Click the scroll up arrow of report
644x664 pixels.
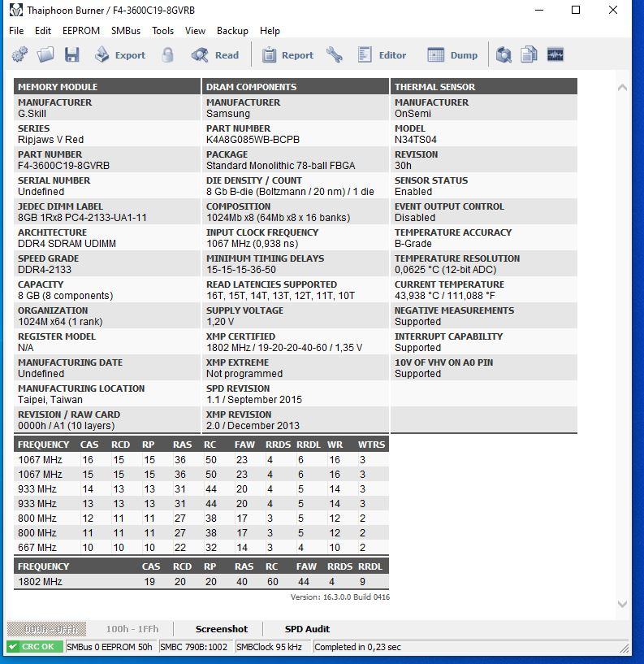point(622,87)
